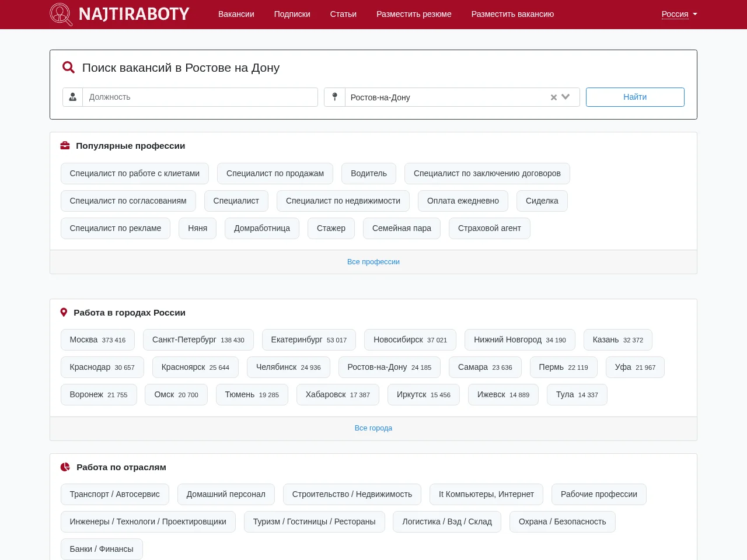
Task: Click the pie chart icon beside Работа по отраслям
Action: pos(65,467)
